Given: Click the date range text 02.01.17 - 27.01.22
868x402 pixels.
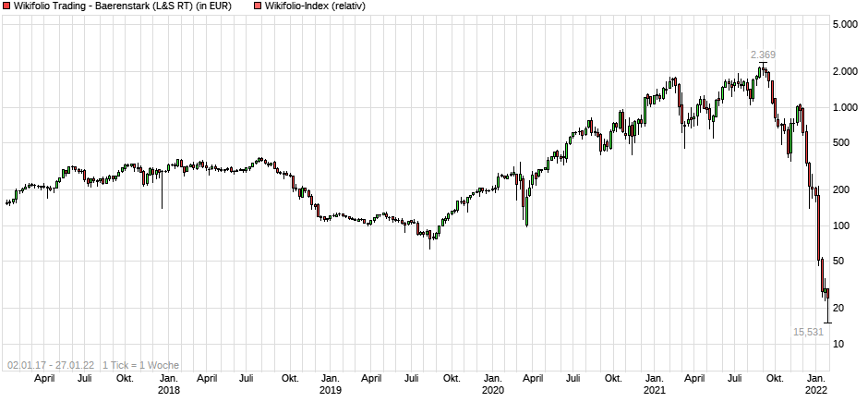Looking at the screenshot, I should 51,365.
